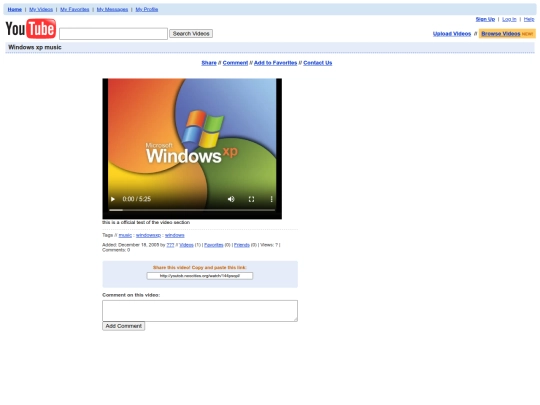Click the comment text area

[x=200, y=311]
